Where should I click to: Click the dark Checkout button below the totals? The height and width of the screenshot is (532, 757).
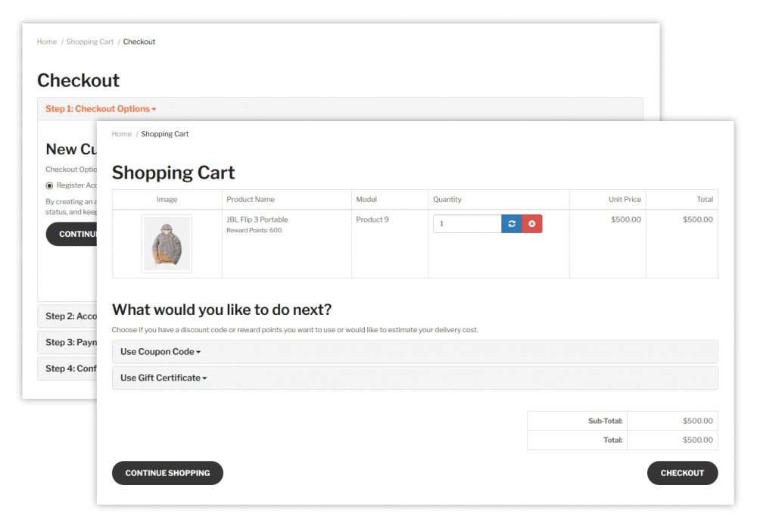(x=682, y=473)
